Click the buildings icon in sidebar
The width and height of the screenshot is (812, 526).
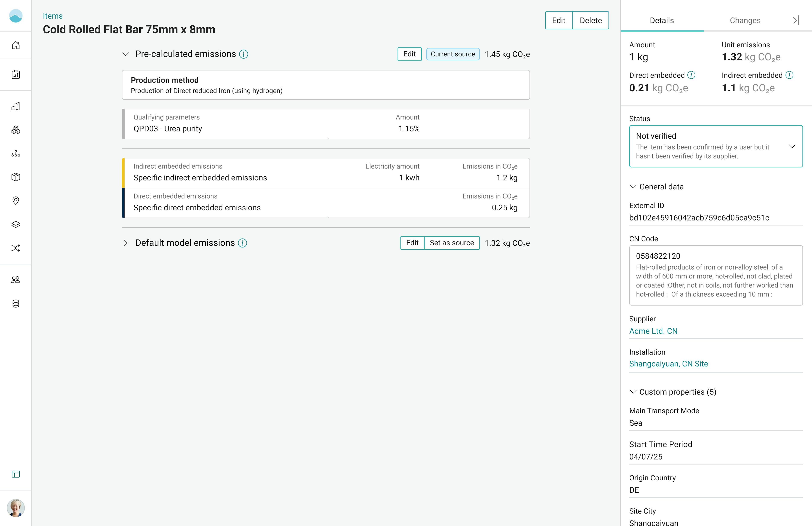coord(16,106)
